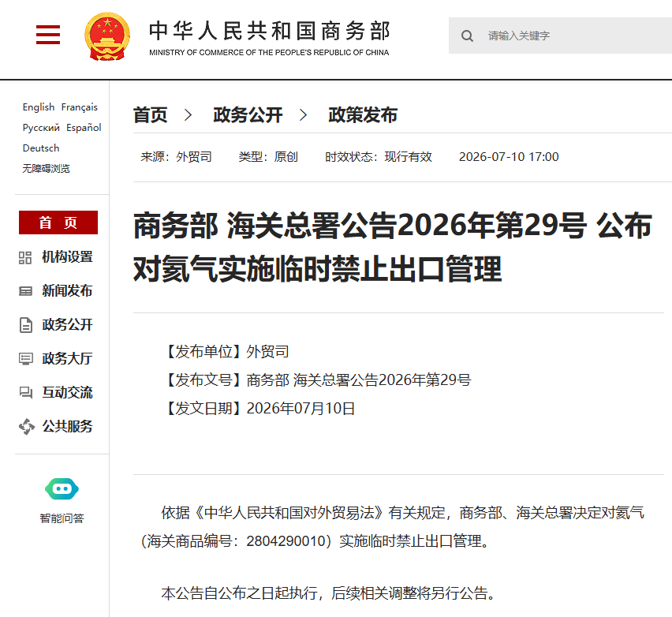Open the 智能问答 robot assistant

click(x=62, y=489)
